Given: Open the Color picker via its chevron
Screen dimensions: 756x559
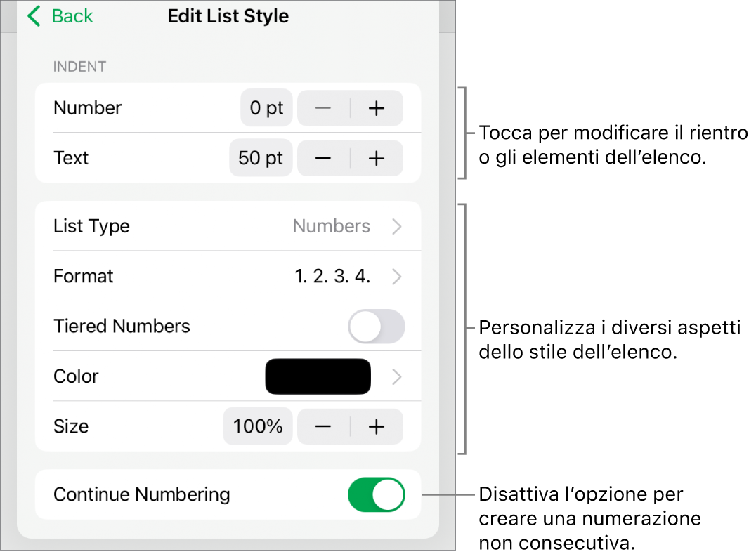Looking at the screenshot, I should pyautogui.click(x=397, y=376).
